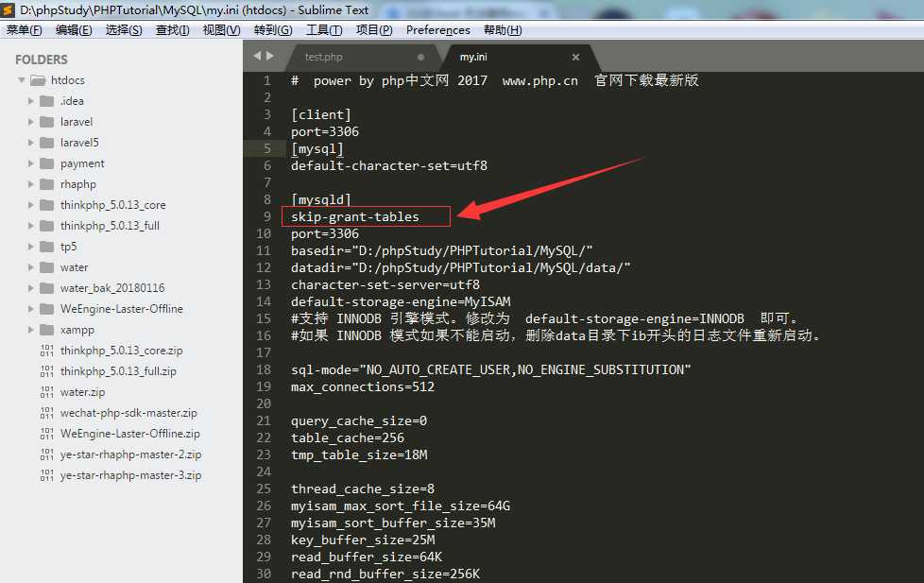Open the 编辑(E) menu
Image resolution: width=924 pixels, height=583 pixels.
[x=74, y=30]
